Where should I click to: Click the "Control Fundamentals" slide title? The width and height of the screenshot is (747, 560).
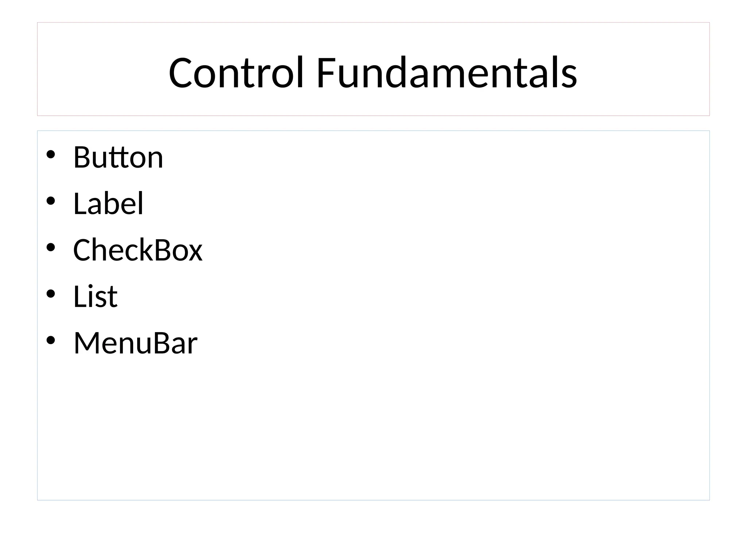point(373,73)
